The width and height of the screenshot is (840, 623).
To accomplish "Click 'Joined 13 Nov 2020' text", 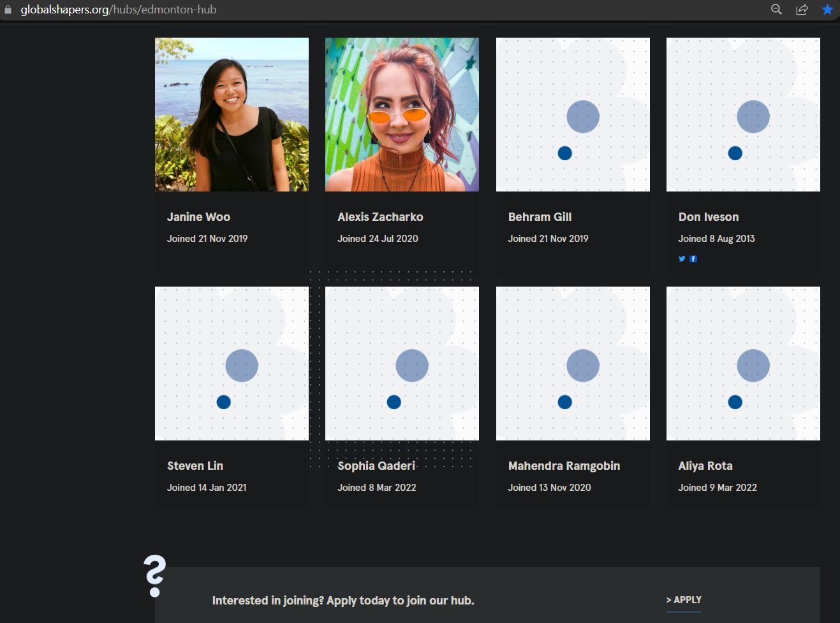I will (x=549, y=488).
